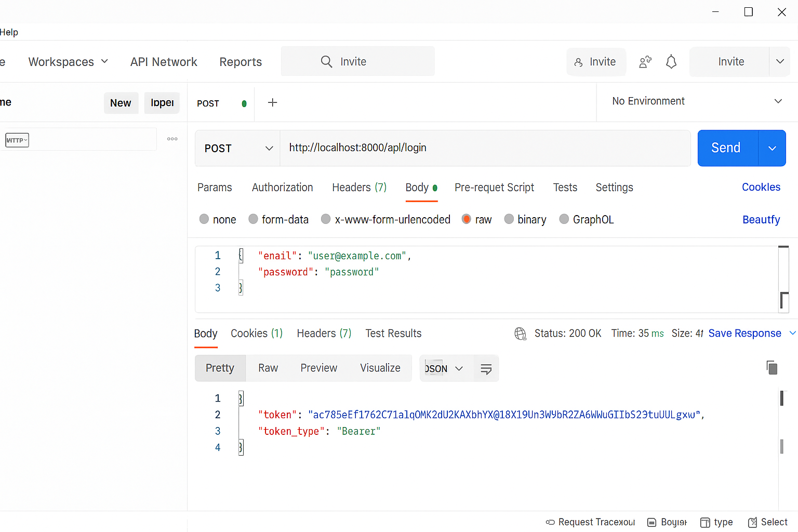The image size is (798, 532).
Task: Select the GraphQL body option
Action: [x=564, y=219]
